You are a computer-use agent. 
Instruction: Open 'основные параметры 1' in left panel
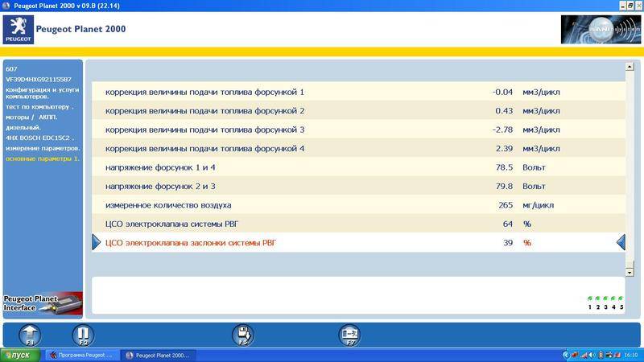43,158
